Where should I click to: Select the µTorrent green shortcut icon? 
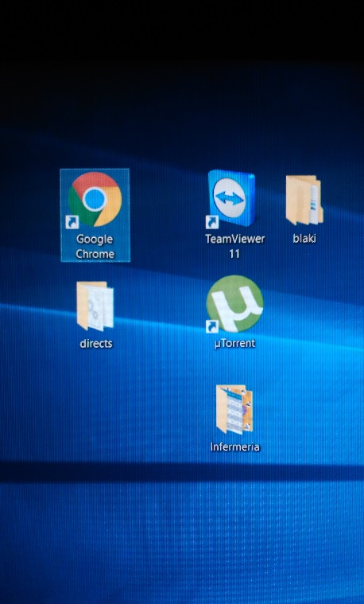point(234,303)
